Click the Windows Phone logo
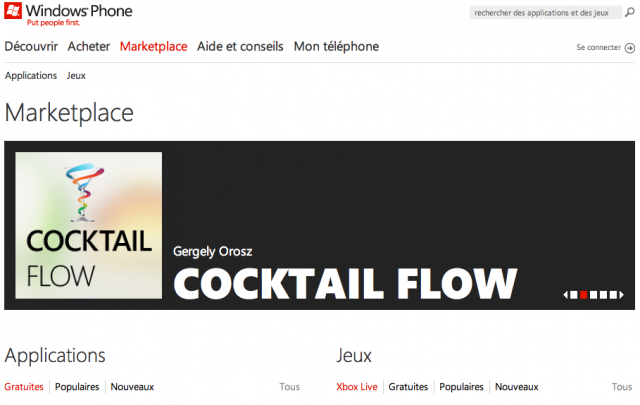This screenshot has height=405, width=640. point(68,11)
